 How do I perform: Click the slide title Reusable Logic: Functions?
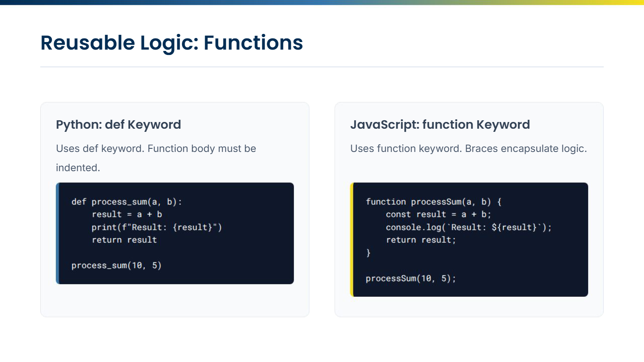[x=172, y=43]
